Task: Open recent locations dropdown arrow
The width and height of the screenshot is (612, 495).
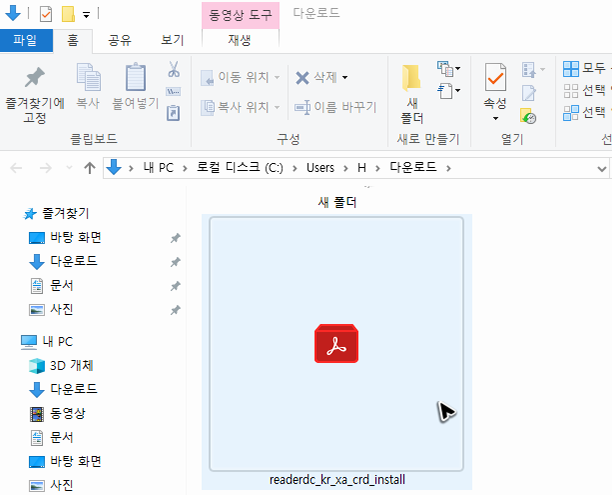Action: 69,168
